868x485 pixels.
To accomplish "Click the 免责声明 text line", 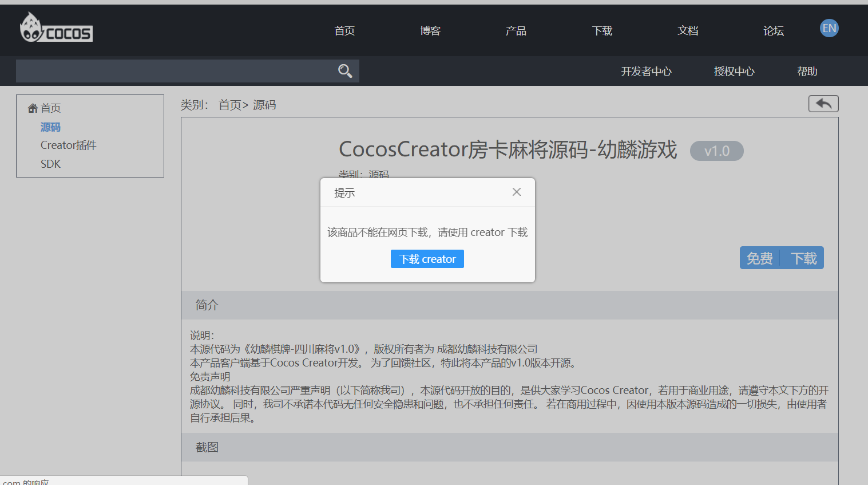I will [210, 377].
